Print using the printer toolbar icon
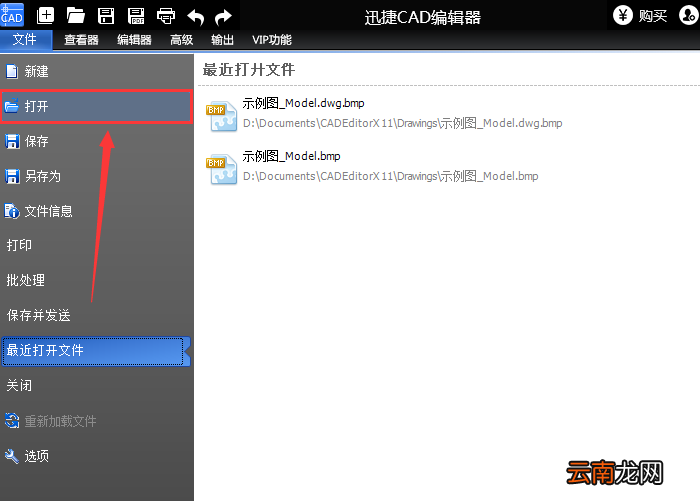This screenshot has height=501, width=700. tap(166, 16)
